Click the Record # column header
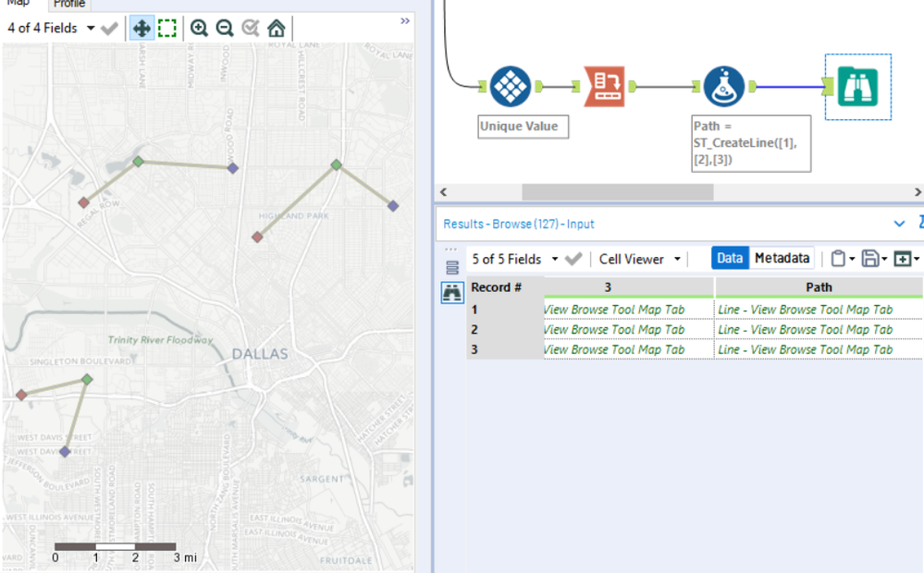Image resolution: width=924 pixels, height=573 pixels. point(505,287)
